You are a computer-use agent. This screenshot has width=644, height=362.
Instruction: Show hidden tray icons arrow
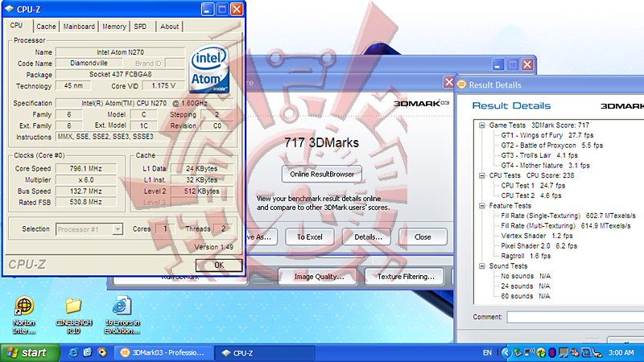pyautogui.click(x=506, y=353)
